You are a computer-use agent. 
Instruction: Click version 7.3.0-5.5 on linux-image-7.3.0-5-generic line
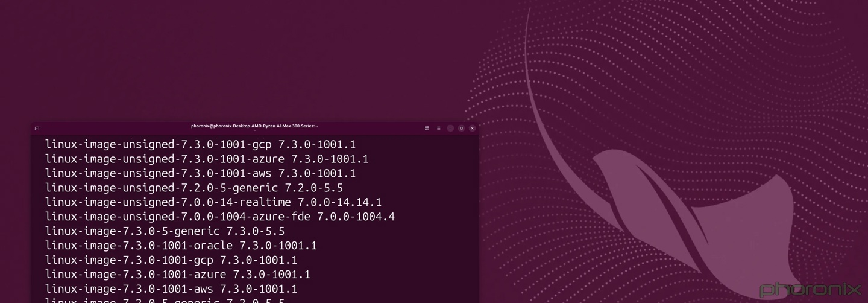(x=256, y=231)
